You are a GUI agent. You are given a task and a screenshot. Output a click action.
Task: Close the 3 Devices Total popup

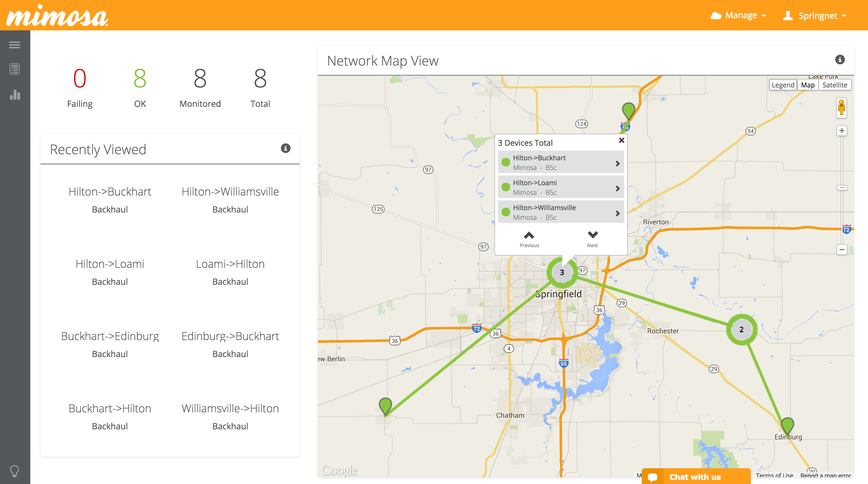(x=622, y=140)
